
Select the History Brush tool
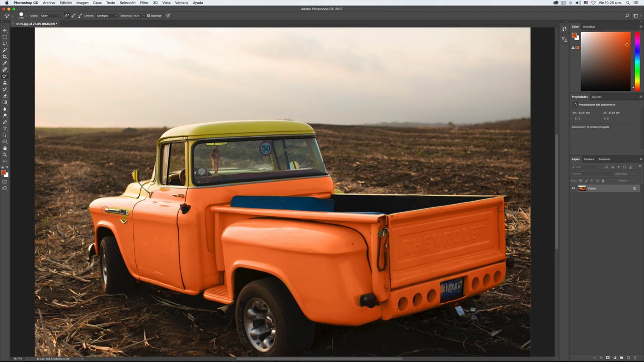(x=5, y=89)
